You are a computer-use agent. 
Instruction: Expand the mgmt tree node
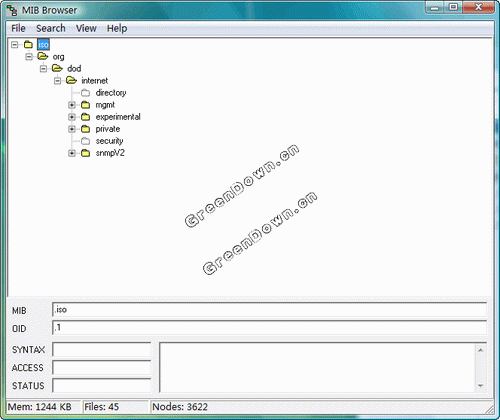click(71, 105)
